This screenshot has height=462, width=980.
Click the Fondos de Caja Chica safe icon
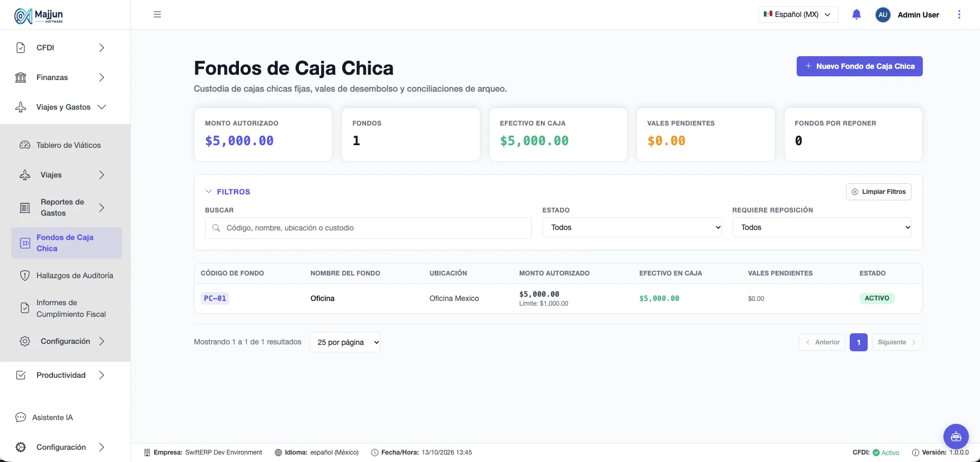(25, 243)
